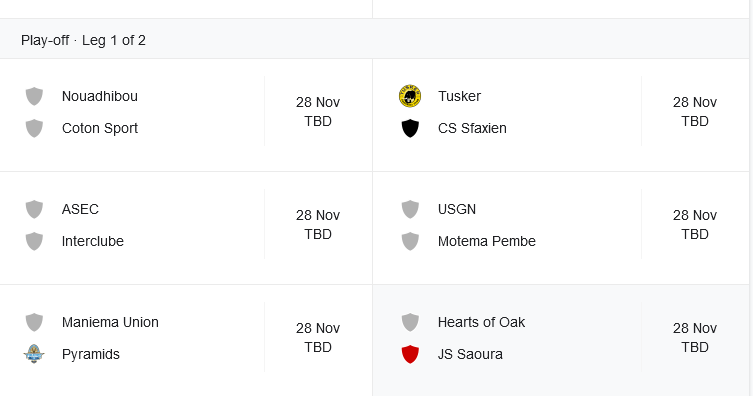
Task: Click the Pyramids club crest icon
Action: pyautogui.click(x=34, y=354)
